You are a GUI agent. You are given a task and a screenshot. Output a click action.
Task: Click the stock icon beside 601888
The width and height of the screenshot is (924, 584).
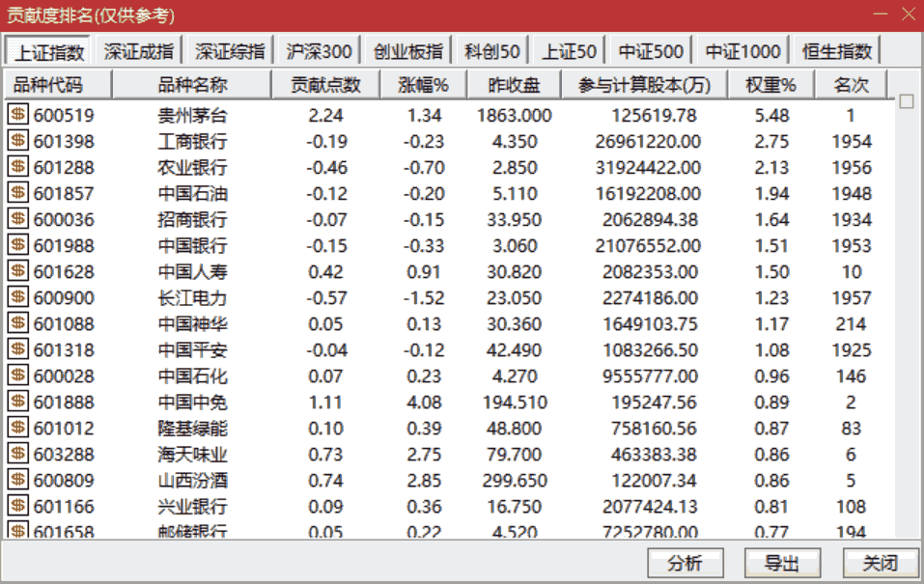tap(17, 402)
